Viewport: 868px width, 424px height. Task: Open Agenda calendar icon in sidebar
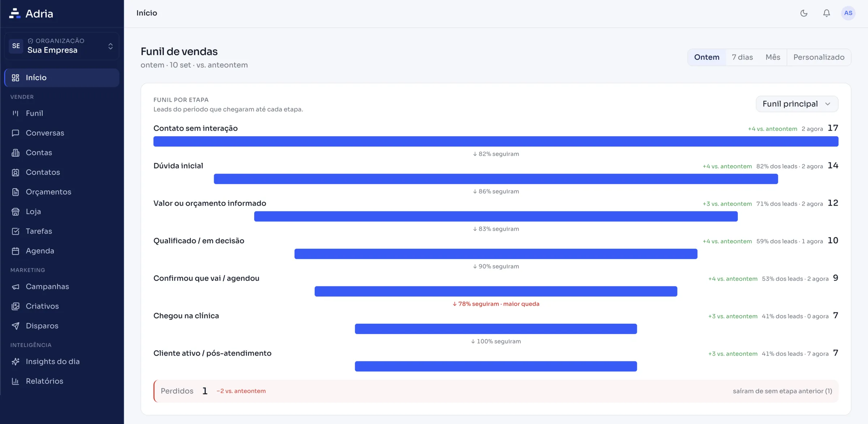coord(15,251)
